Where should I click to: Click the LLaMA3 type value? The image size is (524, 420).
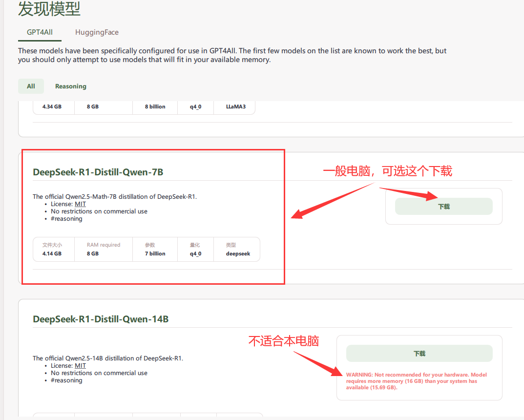[x=236, y=106]
